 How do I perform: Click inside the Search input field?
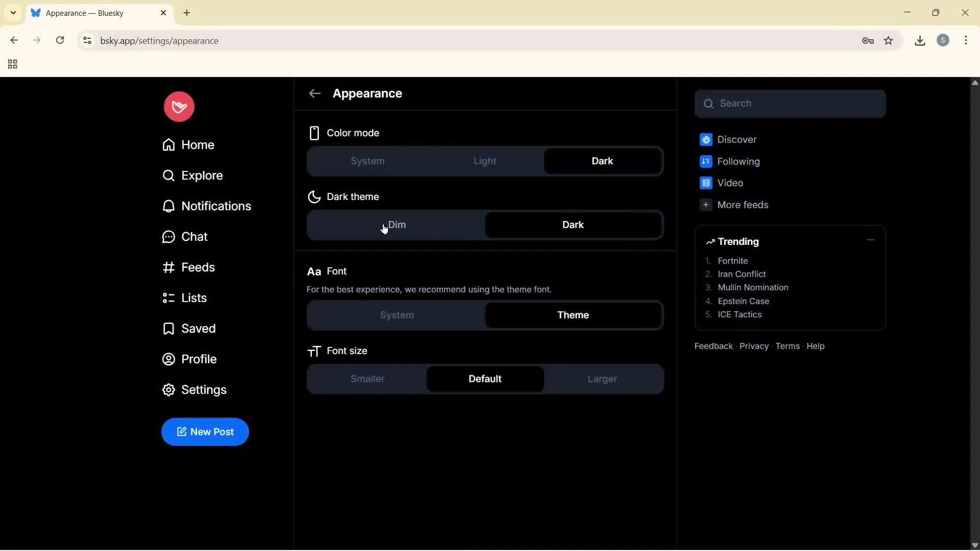[x=791, y=104]
